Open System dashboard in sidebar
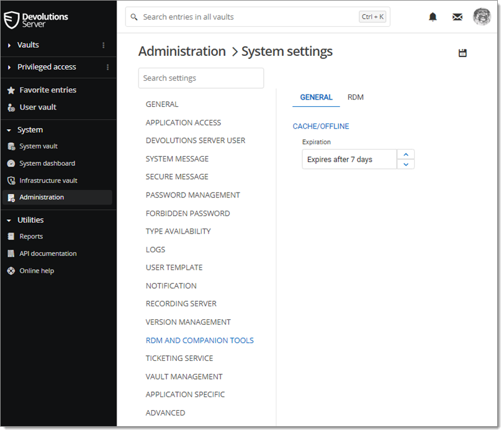504x433 pixels. 47,163
